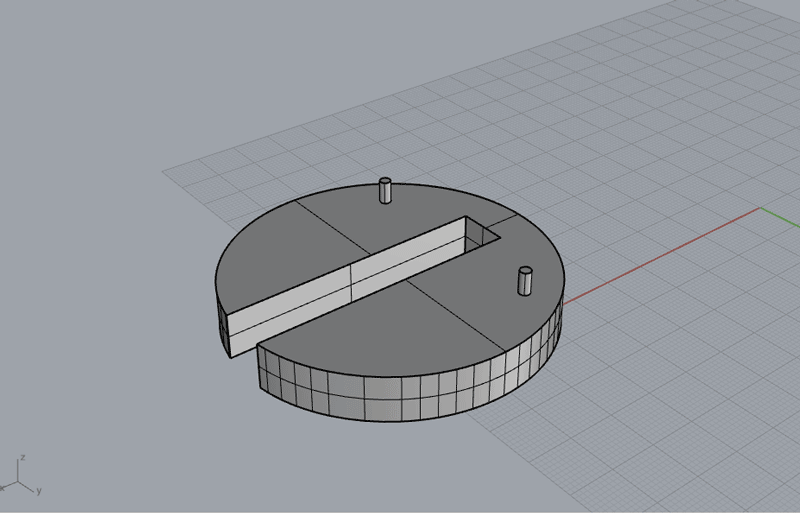Select the small peg near the disc's back edge
Screen dimensions: 800x513
[x=385, y=191]
